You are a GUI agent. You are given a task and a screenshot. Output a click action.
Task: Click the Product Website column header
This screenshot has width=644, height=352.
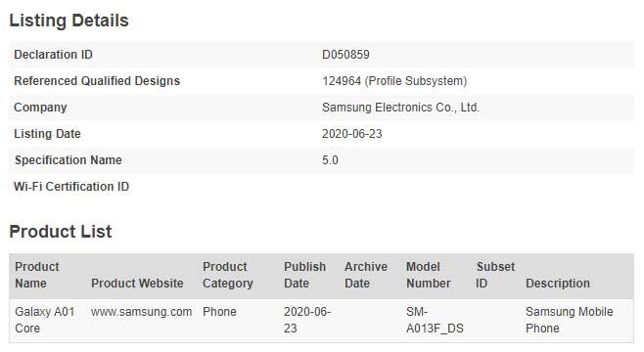137,284
